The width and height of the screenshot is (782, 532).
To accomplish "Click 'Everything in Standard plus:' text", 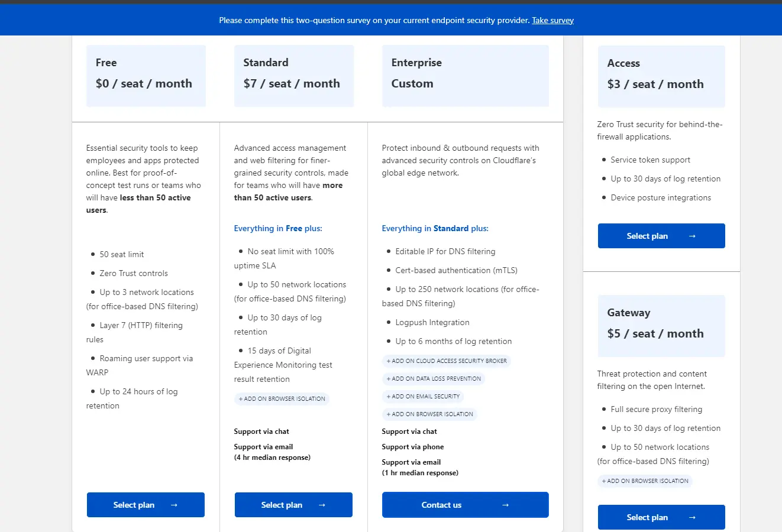I will 435,228.
